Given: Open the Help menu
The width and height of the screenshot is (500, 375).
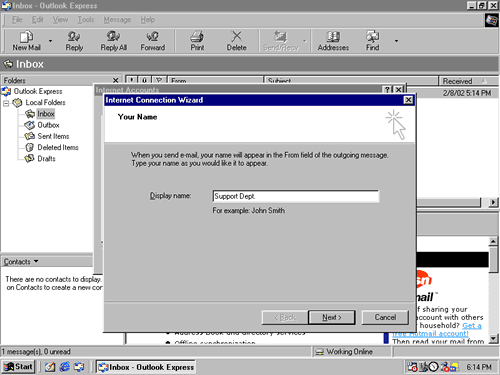Looking at the screenshot, I should tap(147, 20).
